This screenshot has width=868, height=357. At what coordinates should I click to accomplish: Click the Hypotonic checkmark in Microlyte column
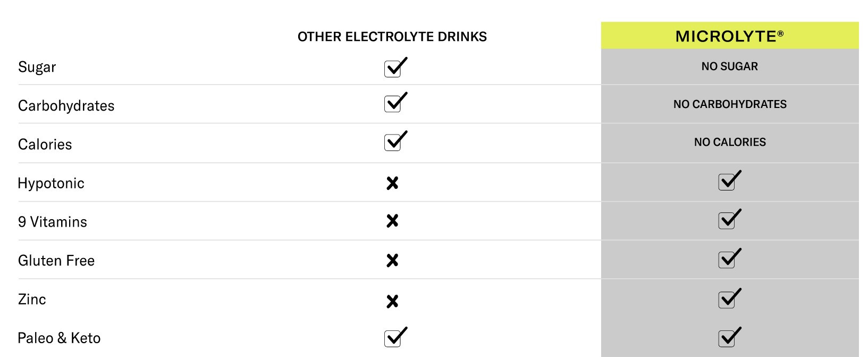point(728,181)
